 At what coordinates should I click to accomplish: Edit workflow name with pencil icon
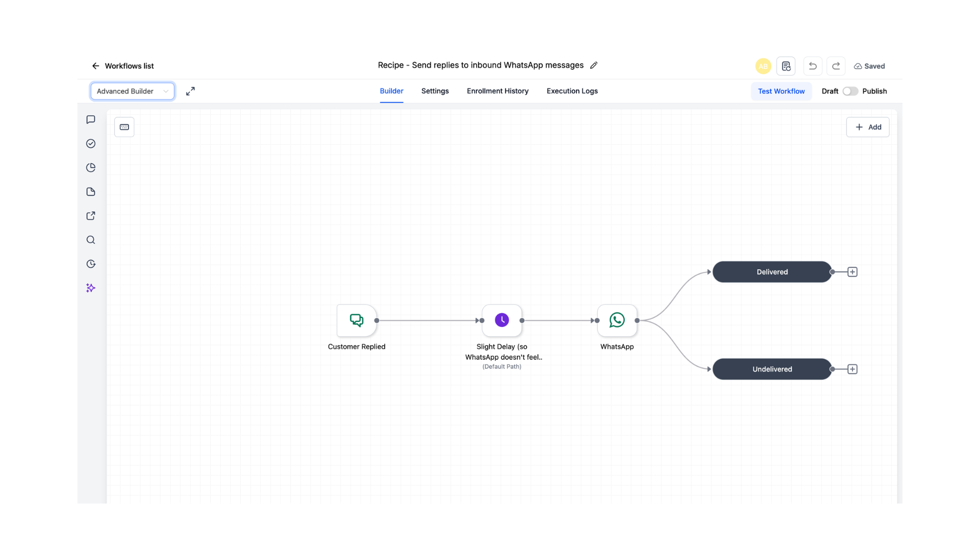(594, 65)
